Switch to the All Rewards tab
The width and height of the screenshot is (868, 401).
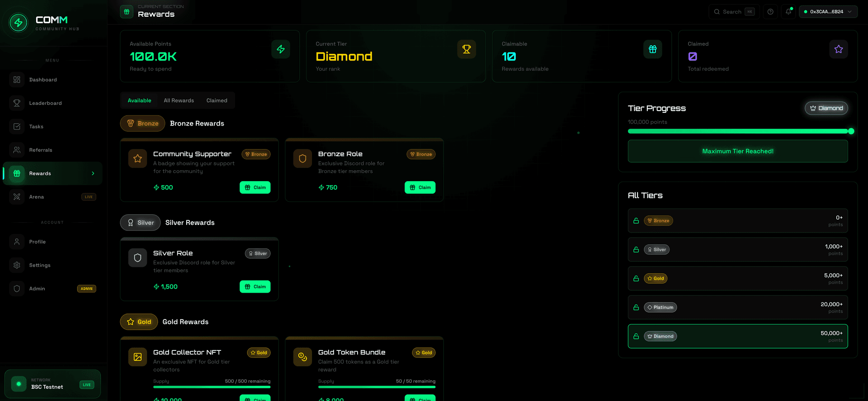point(179,101)
